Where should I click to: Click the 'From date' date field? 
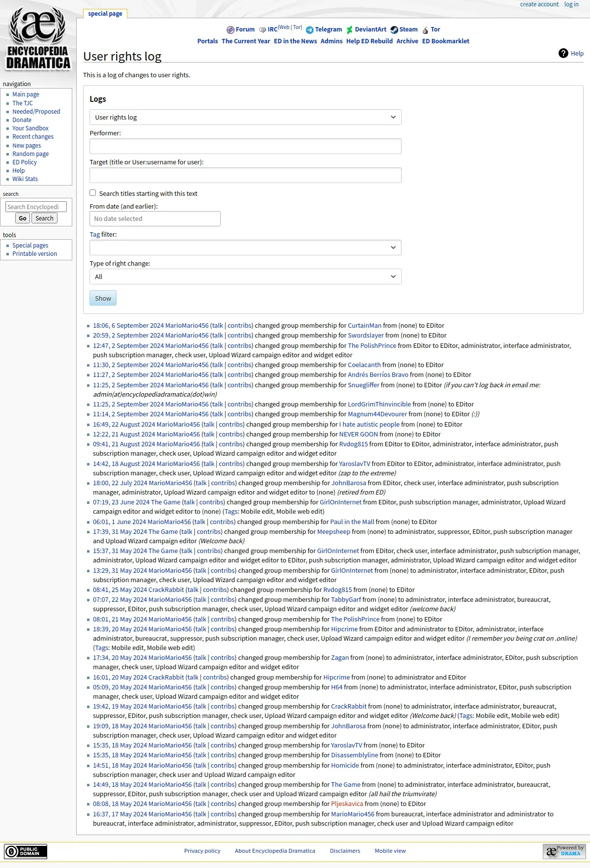pyautogui.click(x=155, y=218)
